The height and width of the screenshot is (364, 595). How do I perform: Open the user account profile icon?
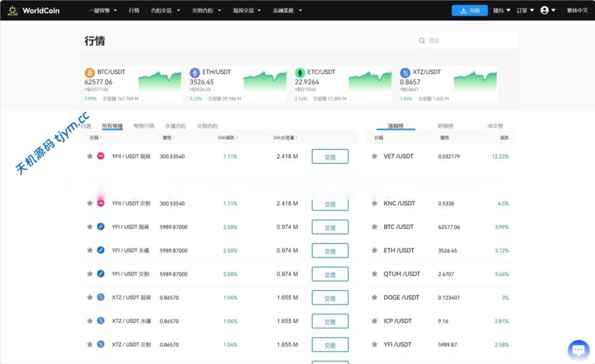(544, 10)
